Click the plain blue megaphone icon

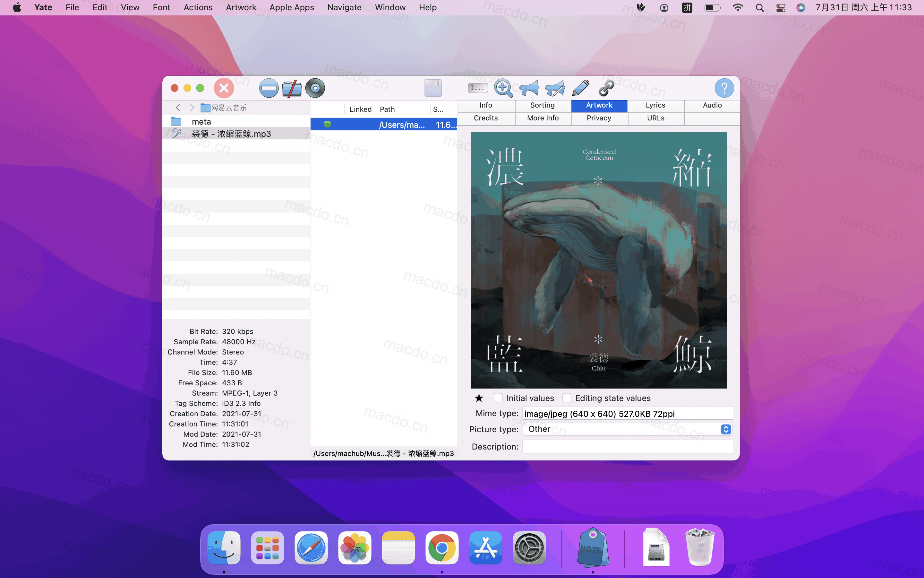tap(529, 88)
